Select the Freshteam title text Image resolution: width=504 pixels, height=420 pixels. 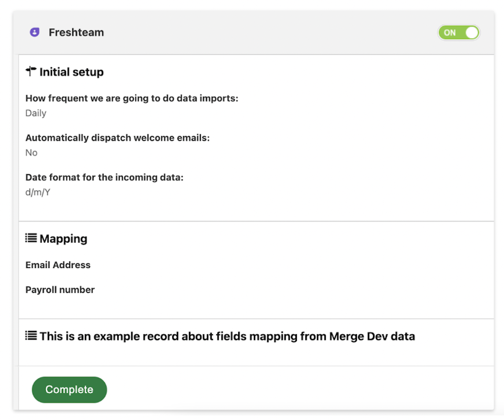pyautogui.click(x=76, y=32)
